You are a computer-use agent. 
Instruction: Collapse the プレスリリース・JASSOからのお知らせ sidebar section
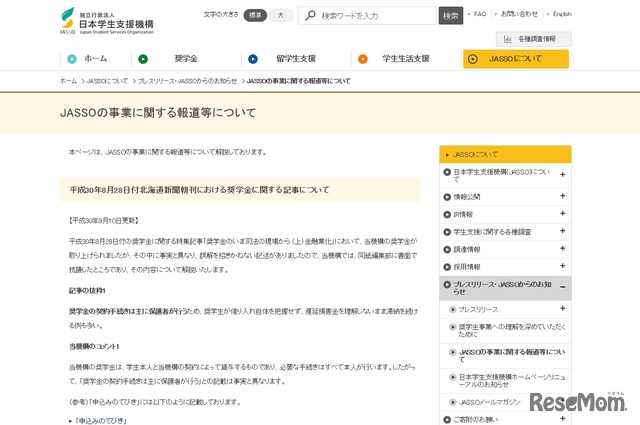[562, 287]
